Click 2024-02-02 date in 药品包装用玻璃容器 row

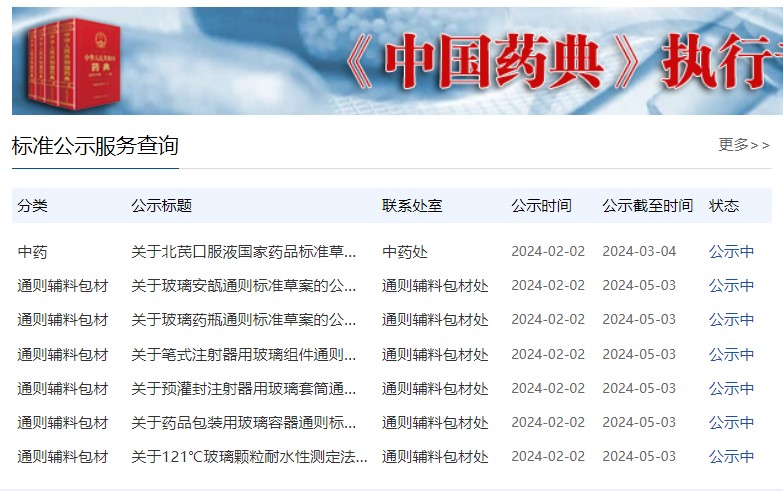click(548, 422)
